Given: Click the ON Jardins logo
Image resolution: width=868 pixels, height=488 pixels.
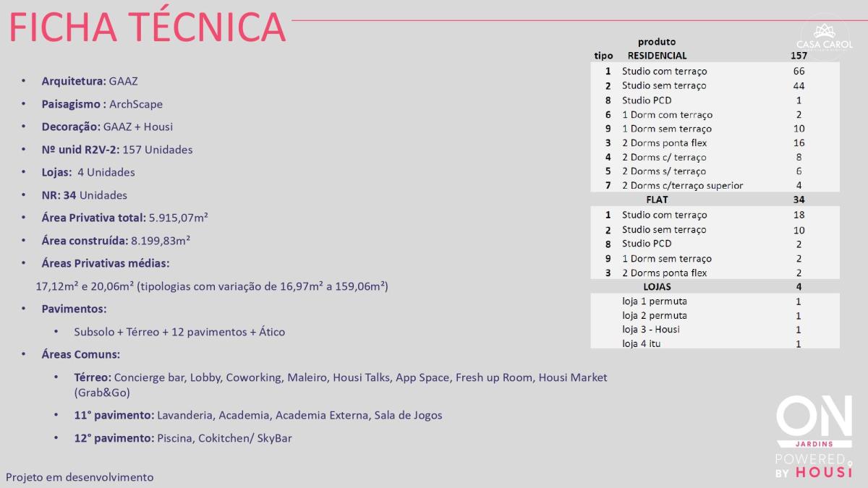Looking at the screenshot, I should tap(804, 423).
